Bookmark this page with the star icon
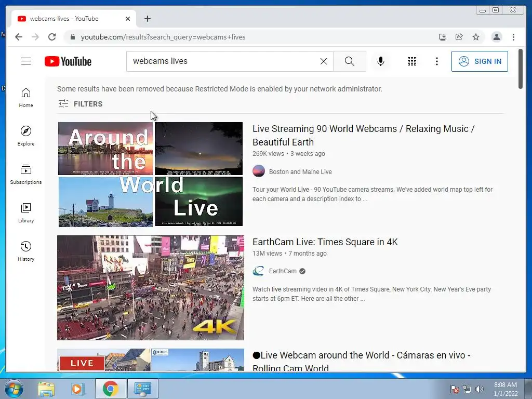The height and width of the screenshot is (399, 532). click(476, 37)
